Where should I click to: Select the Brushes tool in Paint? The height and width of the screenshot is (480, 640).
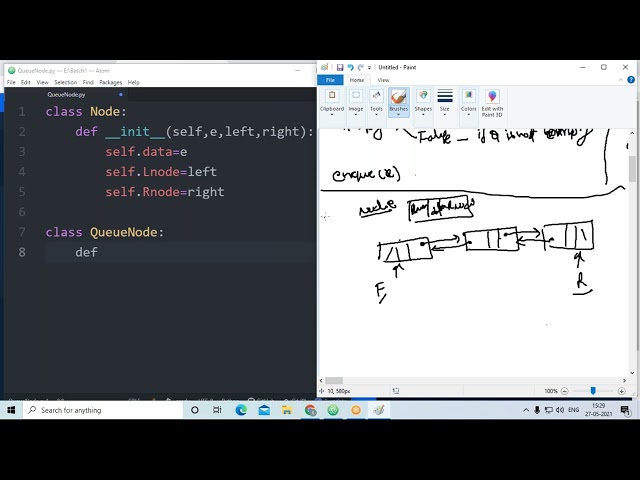click(x=399, y=102)
